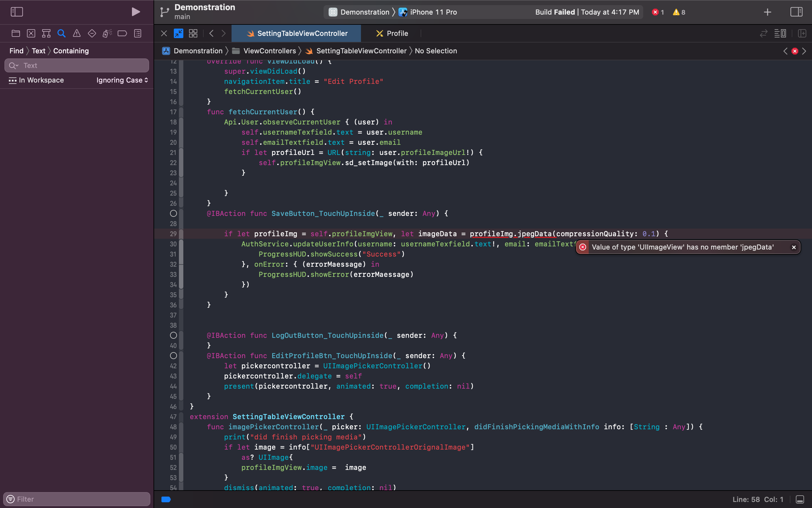Click the code review arrows icon
812x508 pixels.
click(x=763, y=33)
